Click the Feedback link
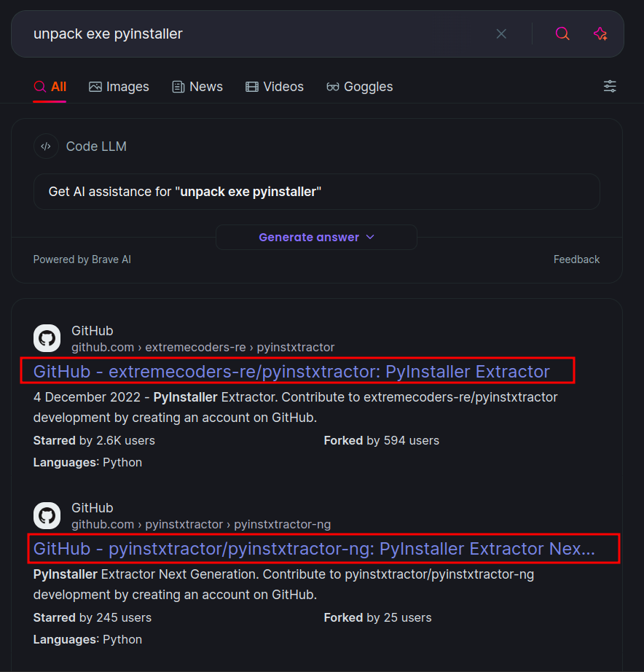 (576, 259)
